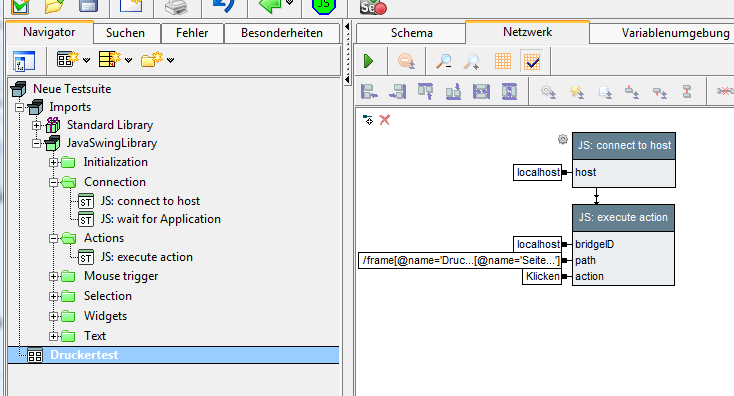
Task: Expand the Selection folder
Action: [53, 296]
